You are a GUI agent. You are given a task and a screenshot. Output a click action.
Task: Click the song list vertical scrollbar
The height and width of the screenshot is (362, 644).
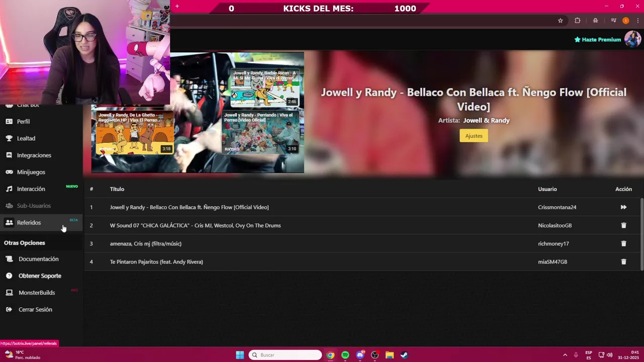(641, 234)
